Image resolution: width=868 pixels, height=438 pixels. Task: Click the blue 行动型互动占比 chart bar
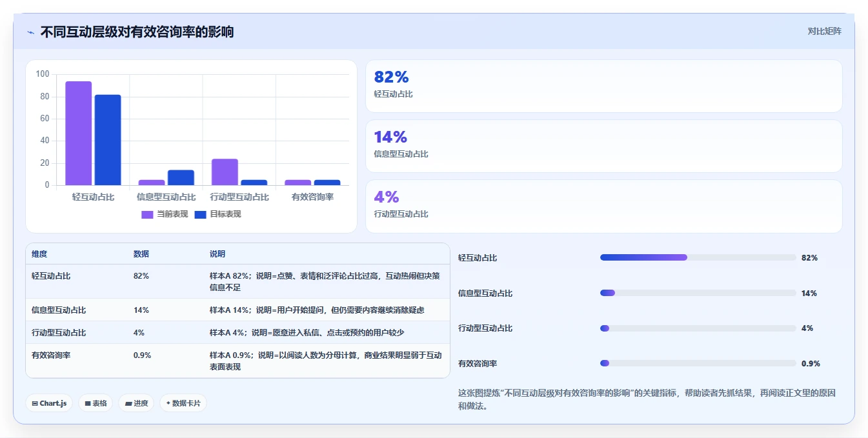(x=254, y=183)
